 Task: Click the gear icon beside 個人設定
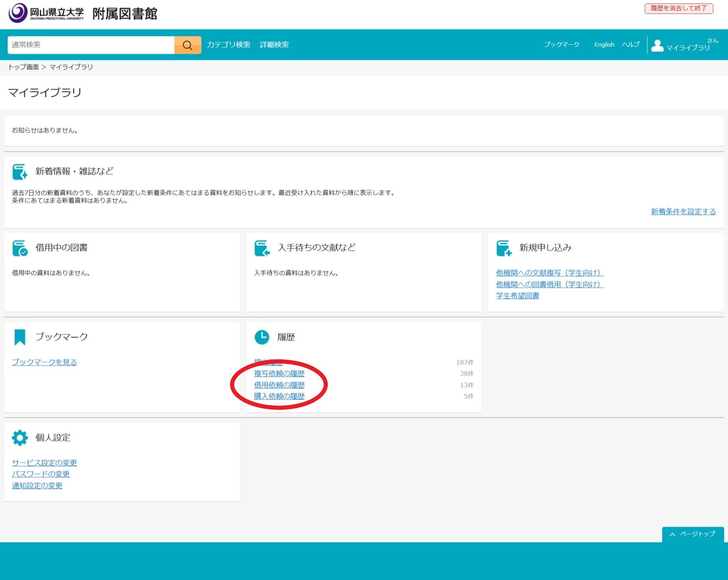click(x=20, y=437)
